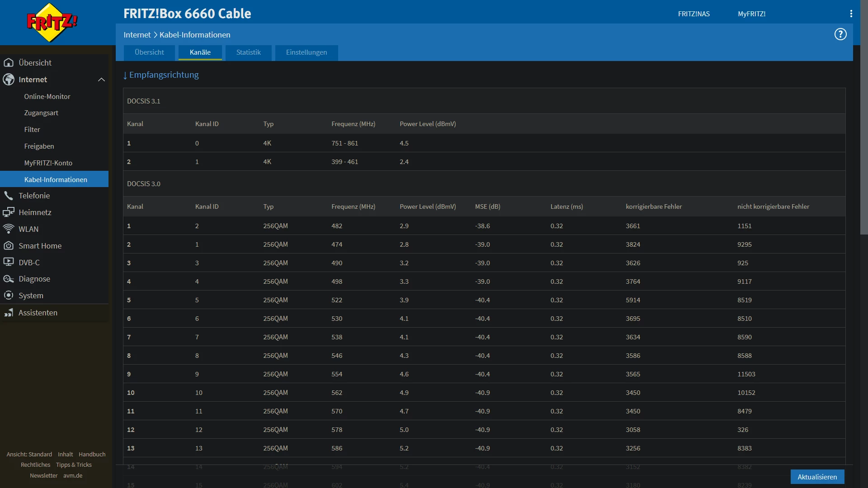Open the MyFRITZ! link in the header
This screenshot has height=488, width=868.
[x=751, y=14]
